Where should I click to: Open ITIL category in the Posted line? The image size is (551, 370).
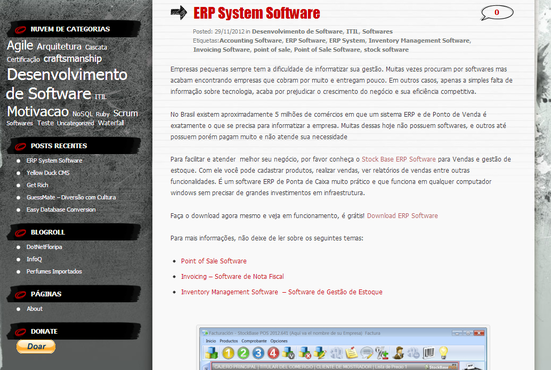[x=352, y=31]
